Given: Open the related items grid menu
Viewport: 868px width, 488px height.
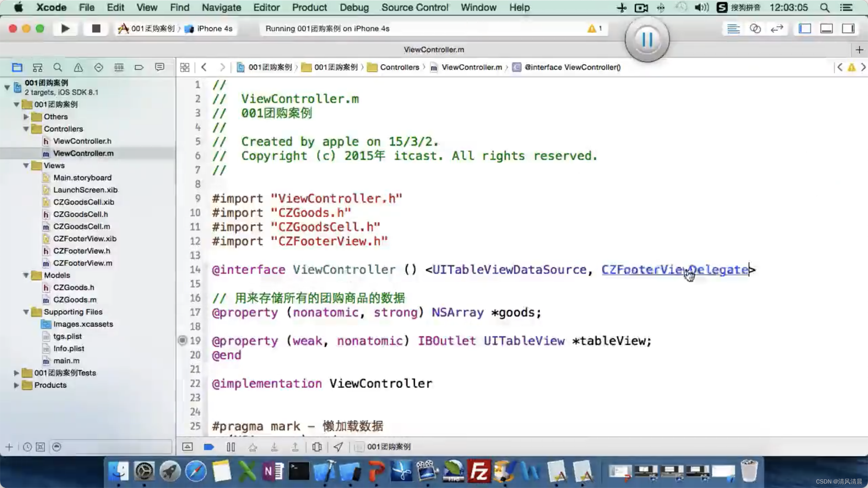Looking at the screenshot, I should 185,67.
